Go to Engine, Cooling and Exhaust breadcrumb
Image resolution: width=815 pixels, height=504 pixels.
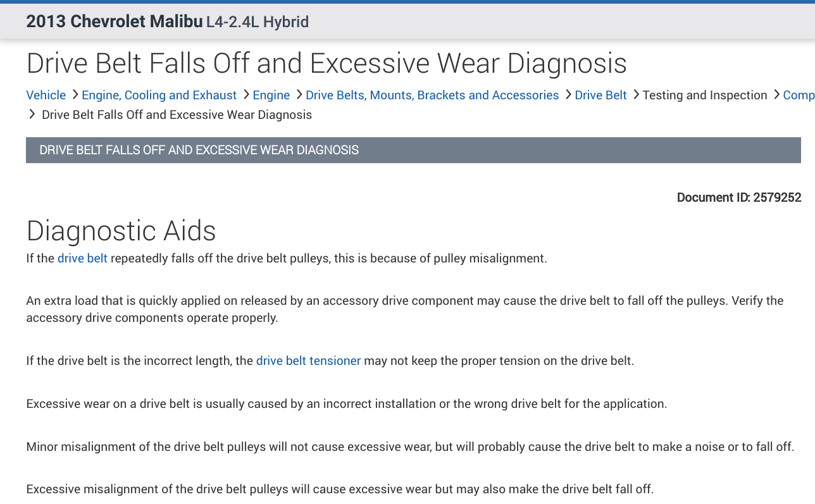[159, 95]
